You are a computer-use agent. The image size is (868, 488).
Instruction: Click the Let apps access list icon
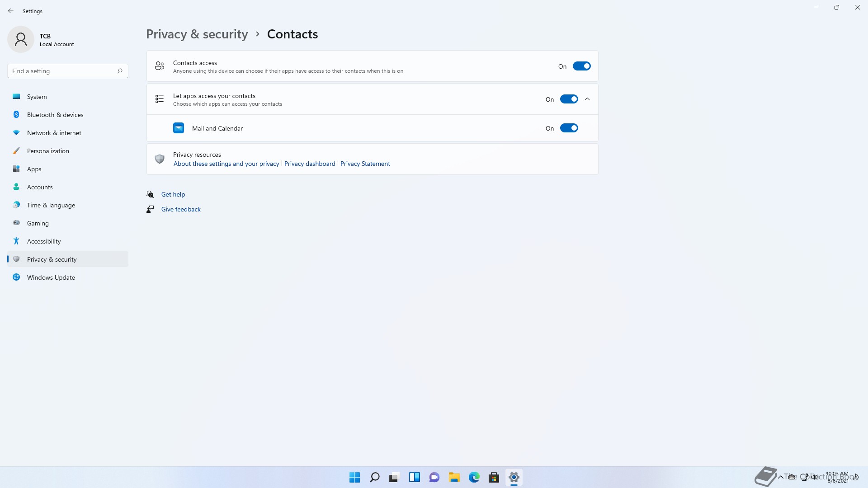pyautogui.click(x=160, y=99)
